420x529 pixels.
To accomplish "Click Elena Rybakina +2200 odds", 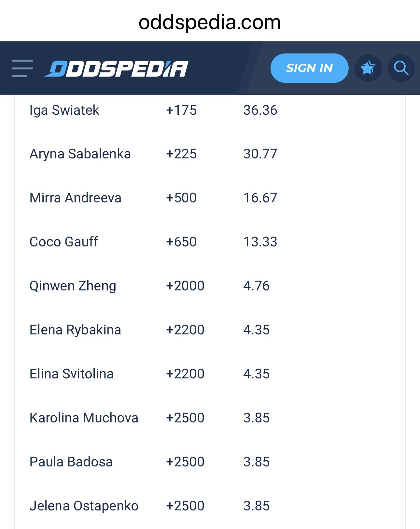I will tap(185, 330).
